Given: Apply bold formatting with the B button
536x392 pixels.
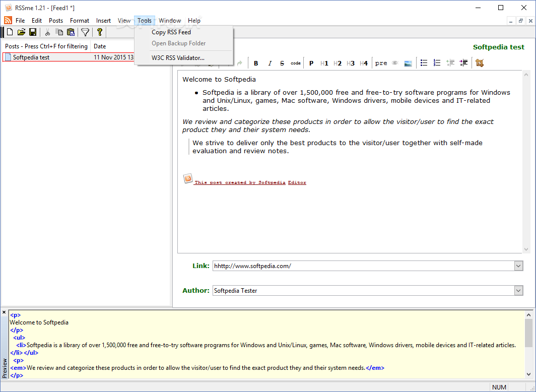Looking at the screenshot, I should [x=256, y=63].
